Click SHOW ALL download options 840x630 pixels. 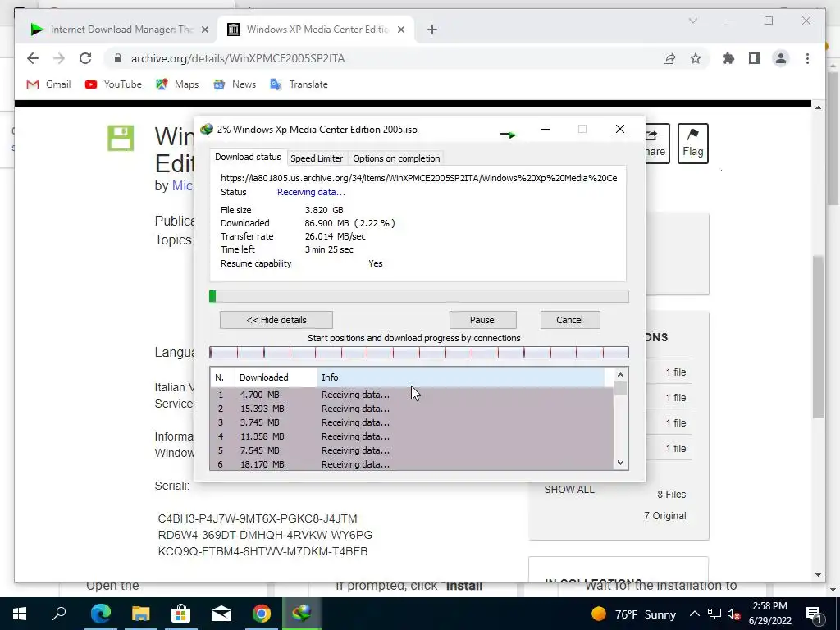569,490
